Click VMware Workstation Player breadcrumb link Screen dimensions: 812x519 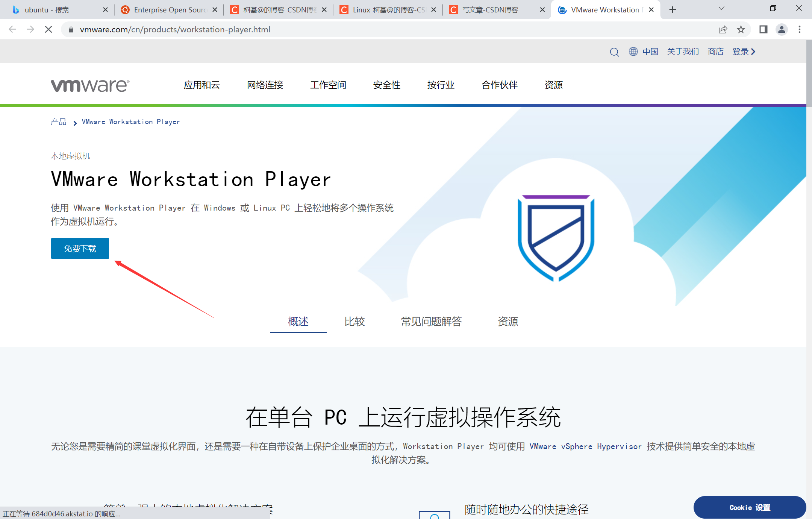[131, 122]
